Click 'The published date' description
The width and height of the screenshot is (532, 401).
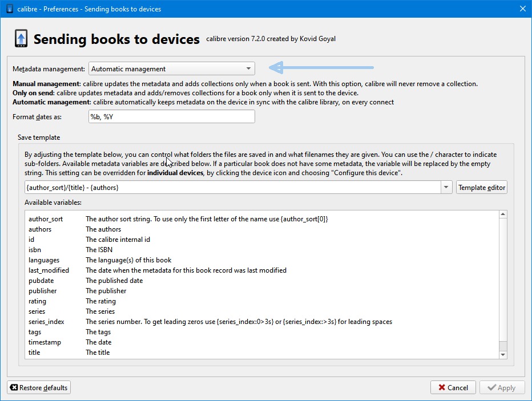(x=114, y=281)
